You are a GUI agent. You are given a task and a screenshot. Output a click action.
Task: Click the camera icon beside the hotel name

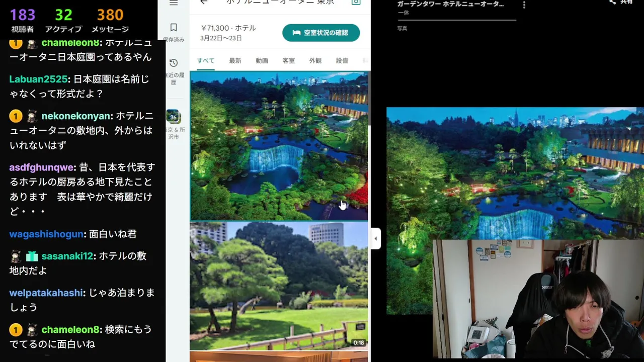tap(356, 2)
